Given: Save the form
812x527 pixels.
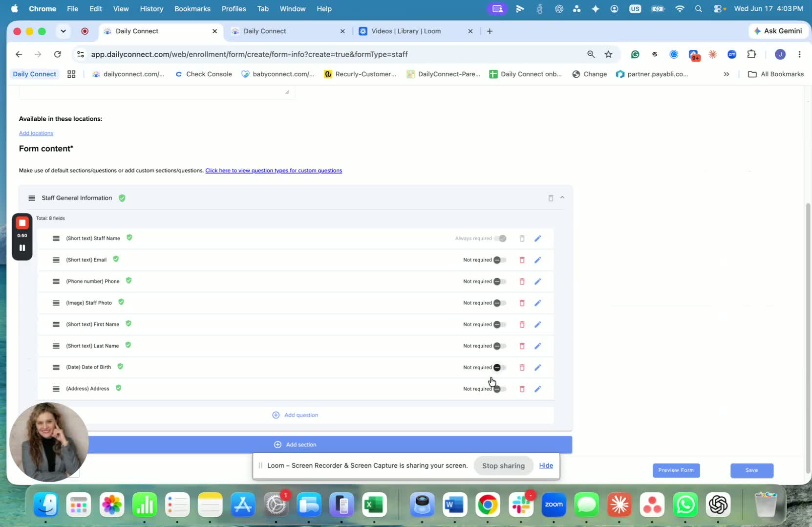Looking at the screenshot, I should (752, 470).
